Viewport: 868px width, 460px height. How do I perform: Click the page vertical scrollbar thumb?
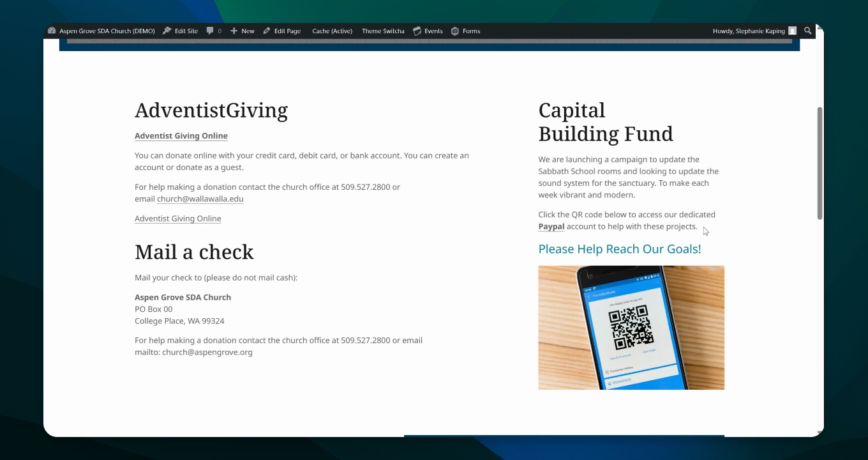[819, 163]
